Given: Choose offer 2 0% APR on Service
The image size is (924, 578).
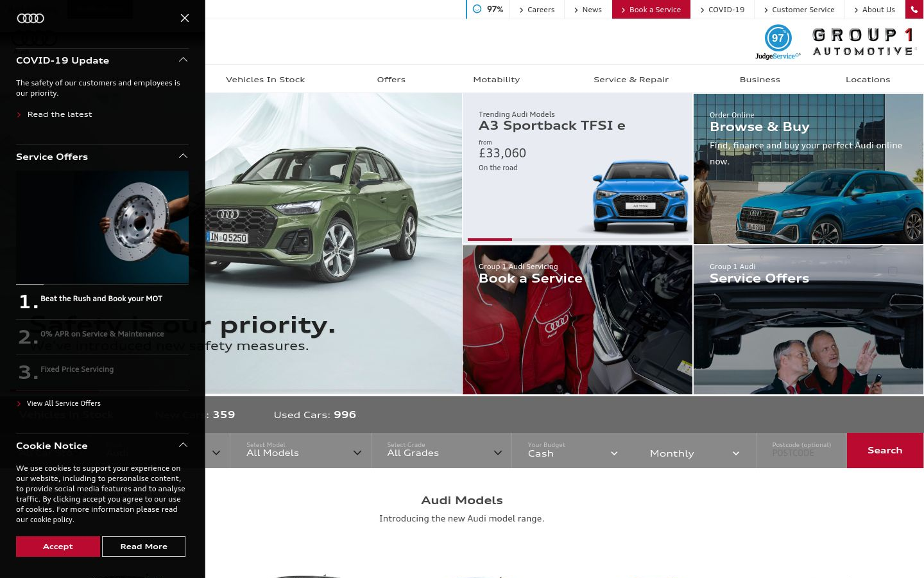Looking at the screenshot, I should (102, 337).
